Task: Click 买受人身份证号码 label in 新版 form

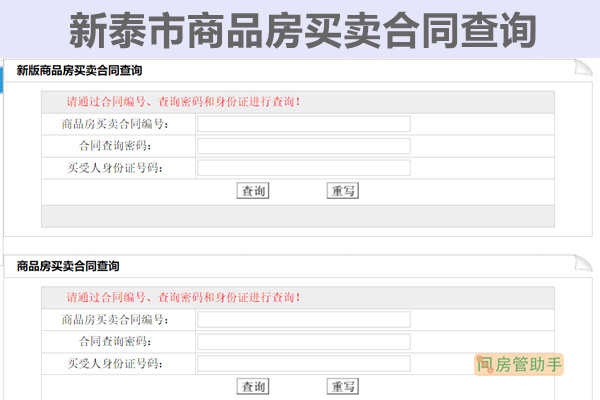Action: [x=115, y=168]
